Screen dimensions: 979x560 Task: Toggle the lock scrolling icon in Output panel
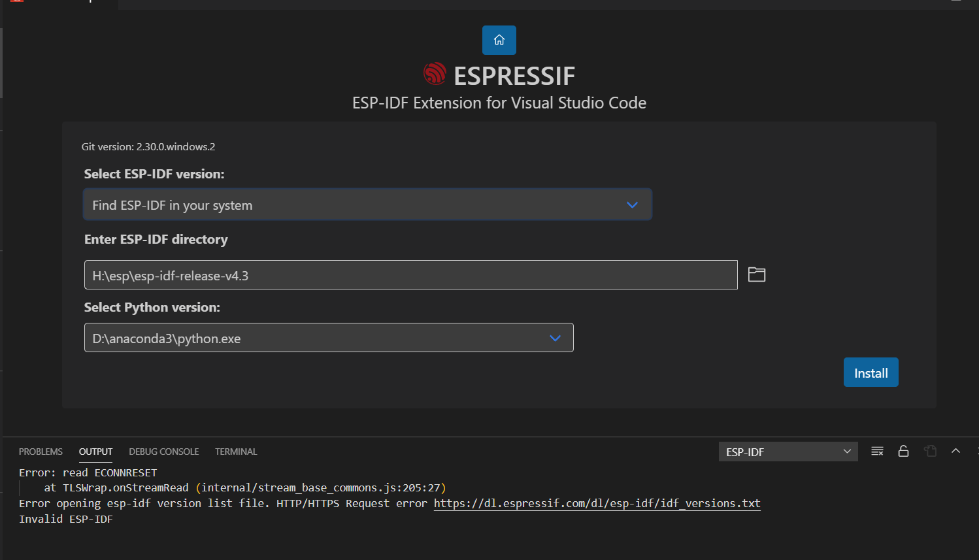[x=903, y=451]
